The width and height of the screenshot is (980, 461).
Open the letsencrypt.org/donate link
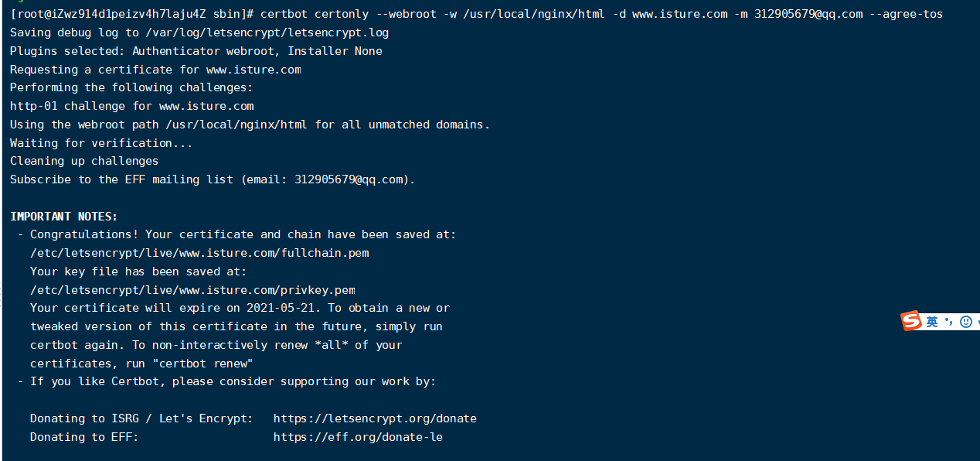375,418
